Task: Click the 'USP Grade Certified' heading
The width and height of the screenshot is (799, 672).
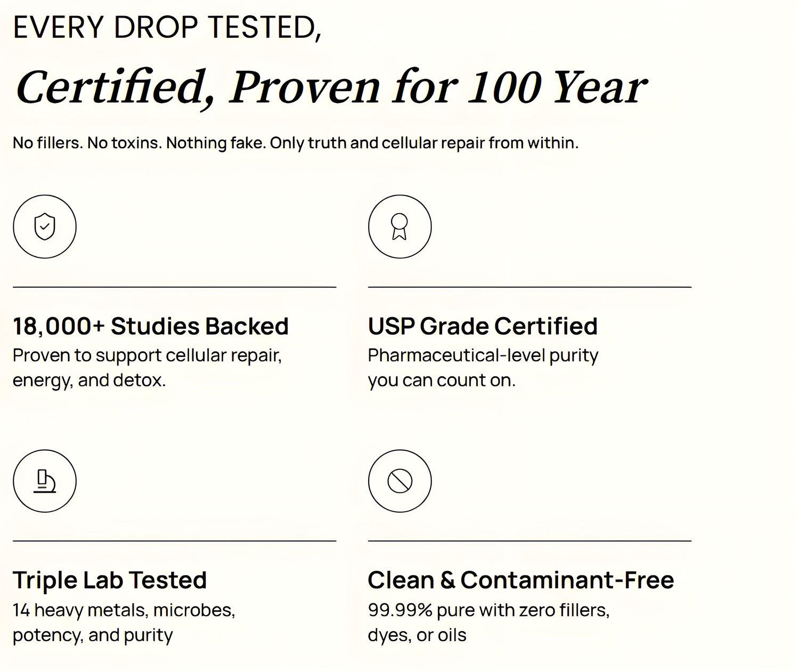Action: [x=483, y=326]
